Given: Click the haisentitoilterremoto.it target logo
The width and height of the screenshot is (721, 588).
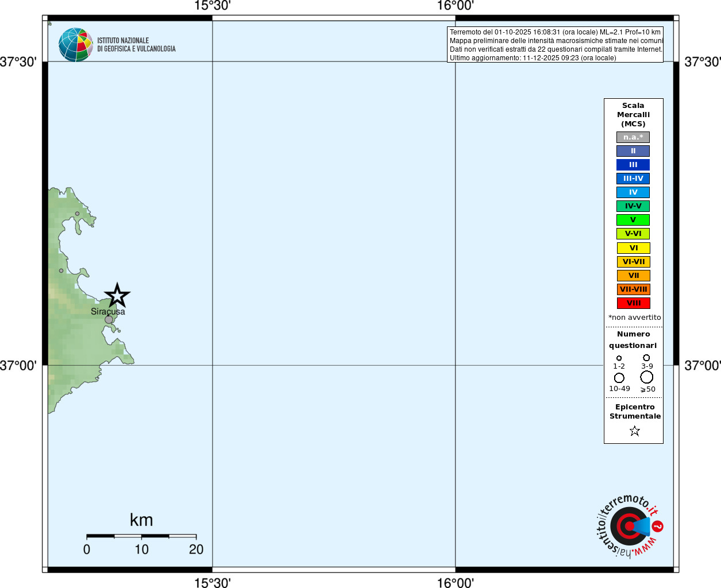Looking at the screenshot, I should point(630,526).
